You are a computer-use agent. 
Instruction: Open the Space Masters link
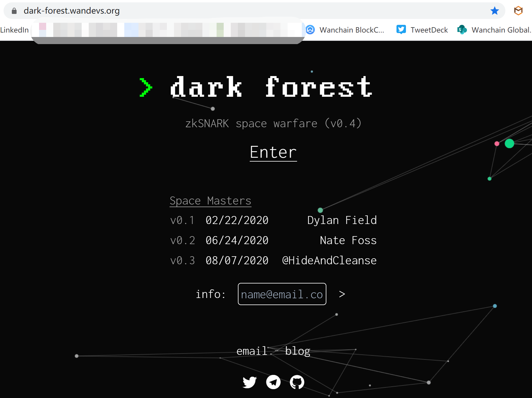[x=210, y=201]
